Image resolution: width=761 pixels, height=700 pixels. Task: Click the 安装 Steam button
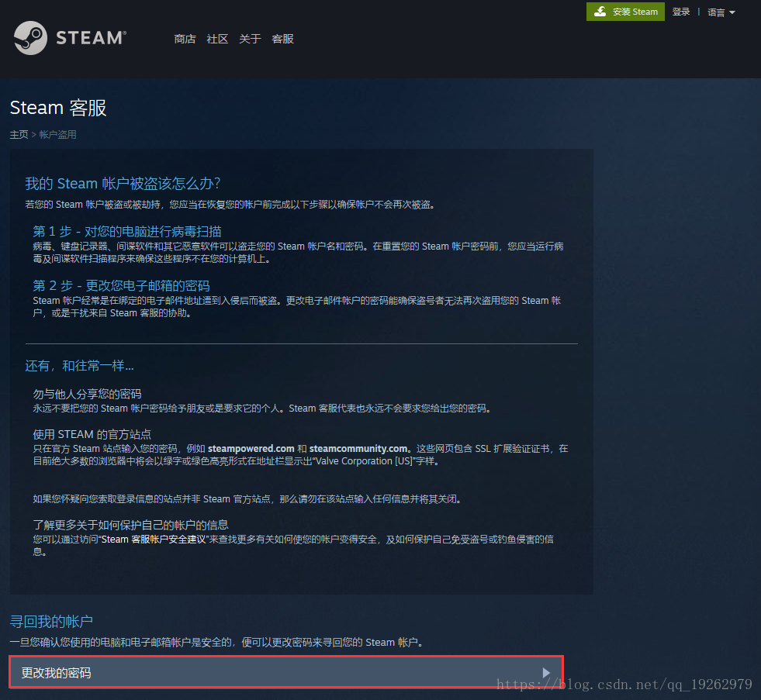[x=625, y=12]
